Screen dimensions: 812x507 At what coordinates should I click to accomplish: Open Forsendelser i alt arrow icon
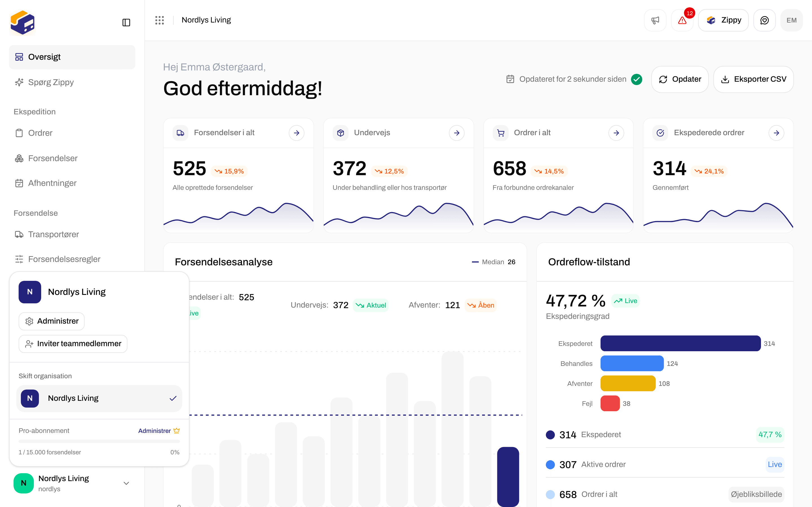(297, 133)
